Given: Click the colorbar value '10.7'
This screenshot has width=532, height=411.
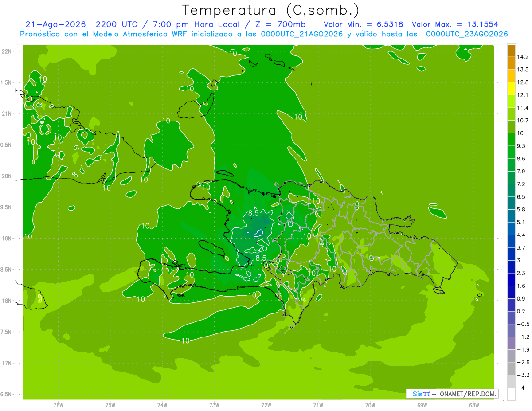Looking at the screenshot, I should 523,121.
